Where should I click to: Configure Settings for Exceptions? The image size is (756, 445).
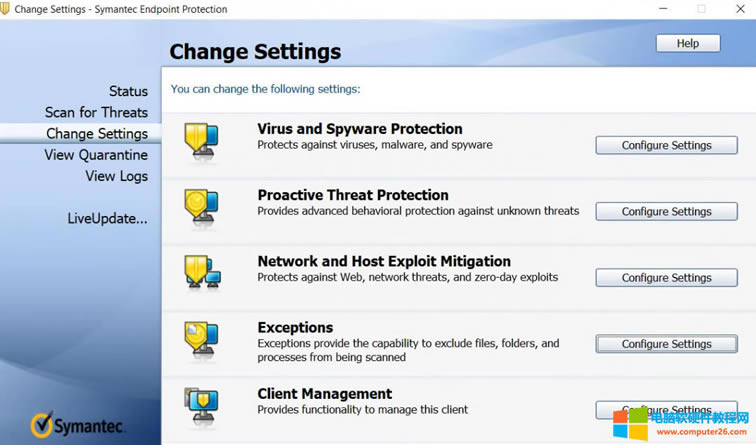coord(666,343)
